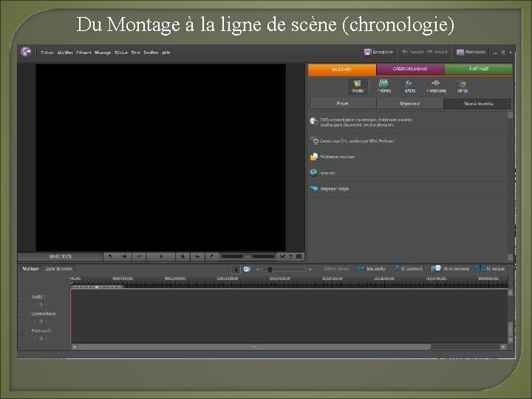Screen dimensions: 532x399
Task: Open the Mix. audio mixer
Action: click(x=372, y=269)
